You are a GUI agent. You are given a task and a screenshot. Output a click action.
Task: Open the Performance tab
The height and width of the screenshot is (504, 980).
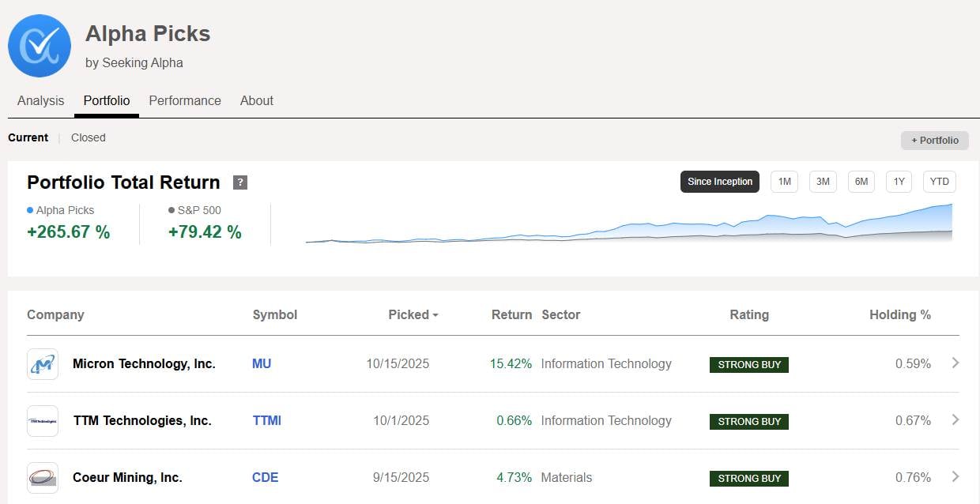[x=185, y=100]
